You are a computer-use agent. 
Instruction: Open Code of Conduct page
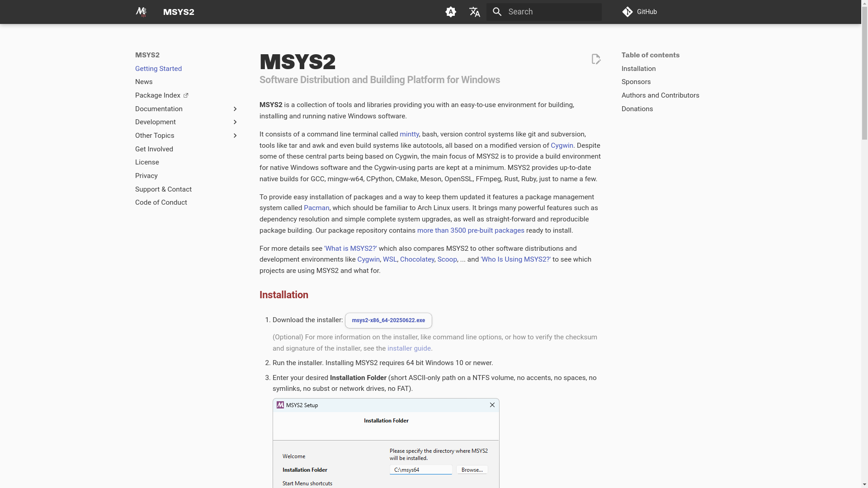[161, 202]
